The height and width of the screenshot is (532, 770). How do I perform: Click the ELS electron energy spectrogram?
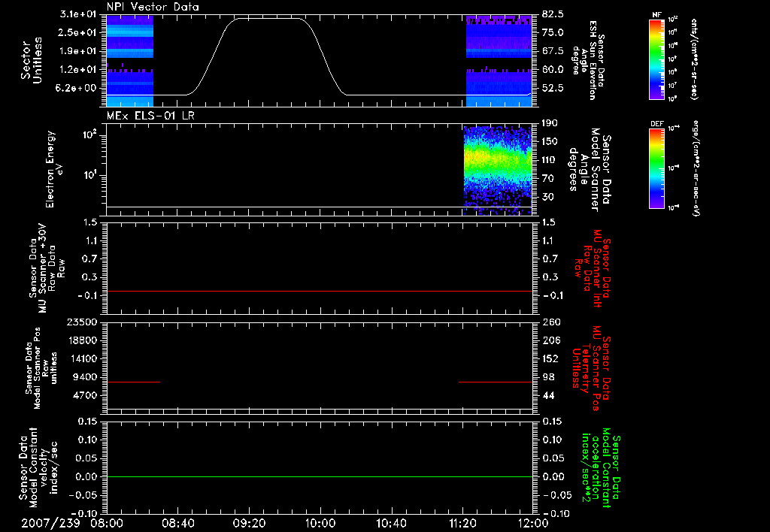(498, 171)
